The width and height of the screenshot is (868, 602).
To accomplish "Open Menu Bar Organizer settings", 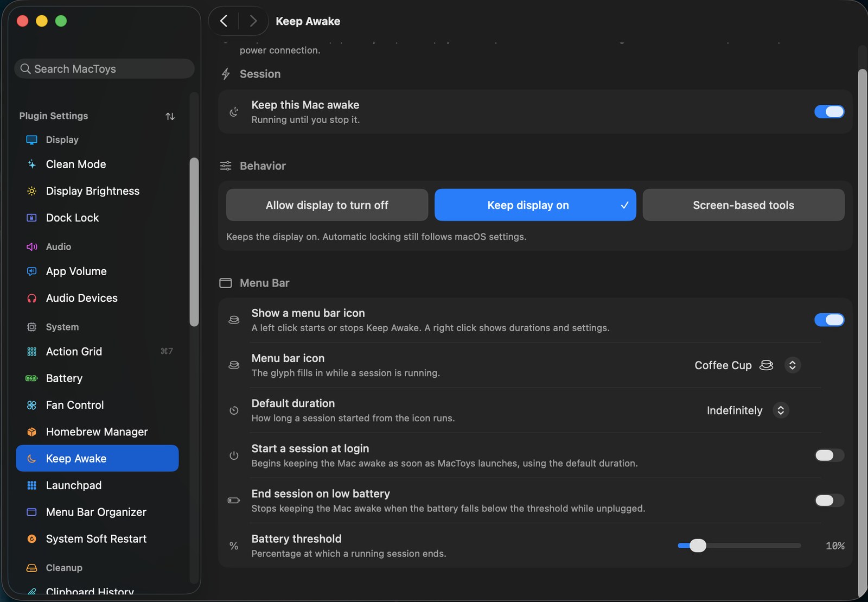I will 97,512.
